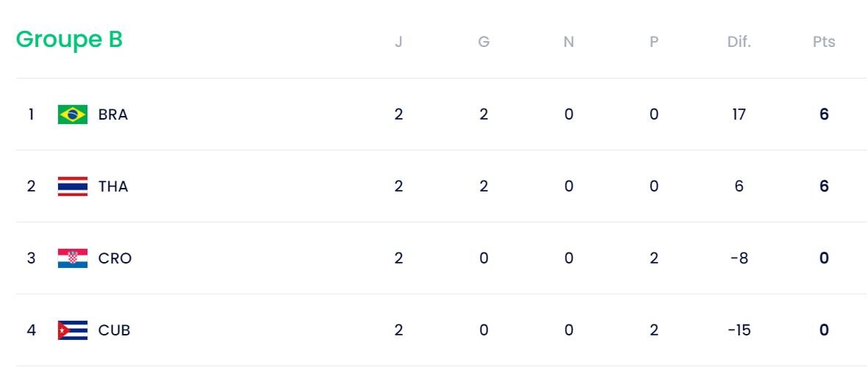Viewport: 868px width, 367px height.
Task: Click Croatia's goal difference value -8
Action: click(x=739, y=258)
